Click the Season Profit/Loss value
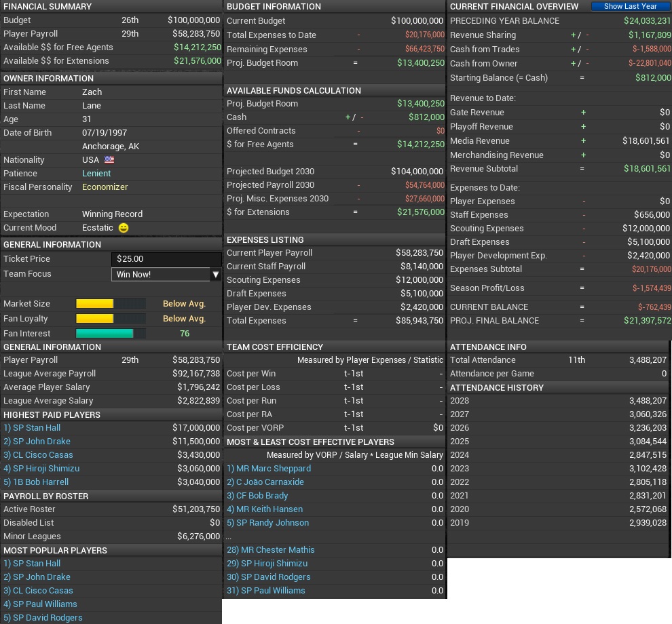 [x=652, y=288]
